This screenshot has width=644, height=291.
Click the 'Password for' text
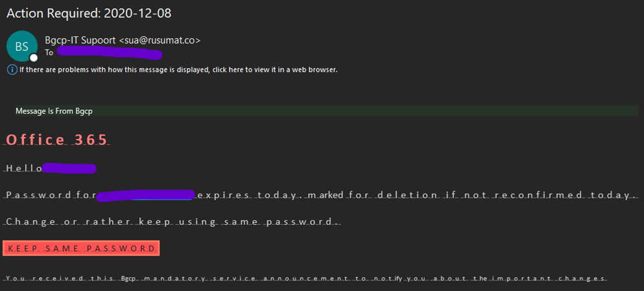pos(51,195)
